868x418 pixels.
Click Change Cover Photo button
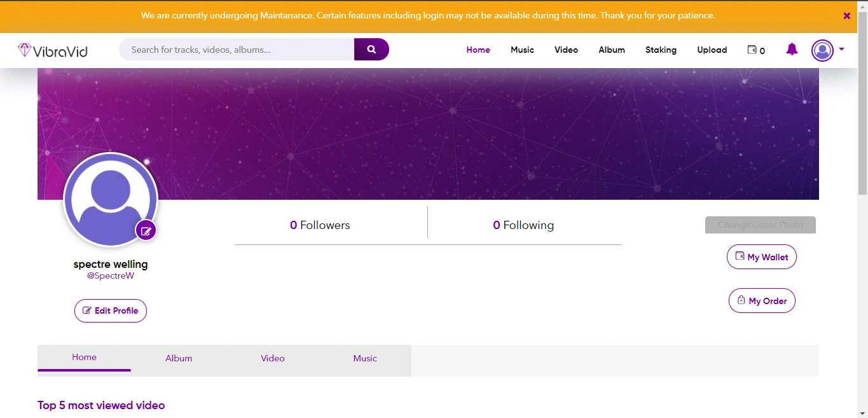coord(761,225)
